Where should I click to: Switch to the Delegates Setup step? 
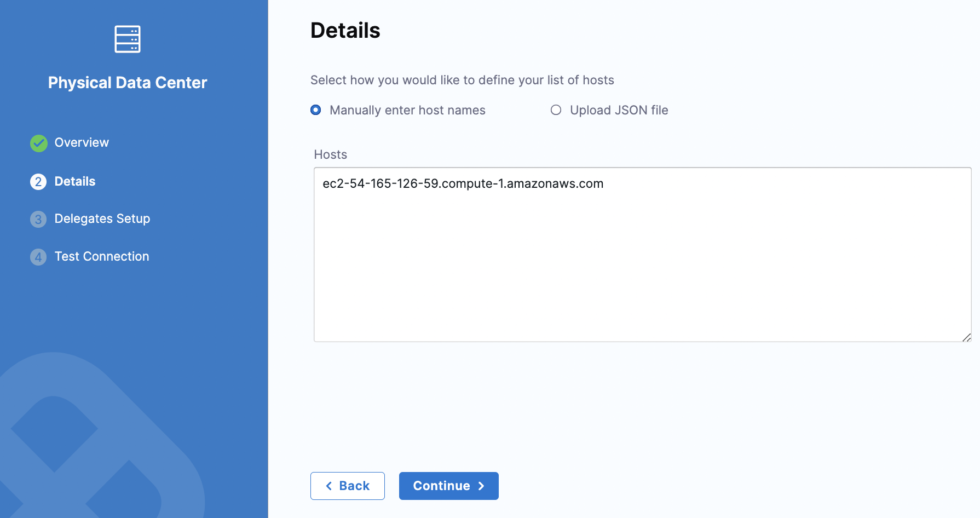click(102, 218)
